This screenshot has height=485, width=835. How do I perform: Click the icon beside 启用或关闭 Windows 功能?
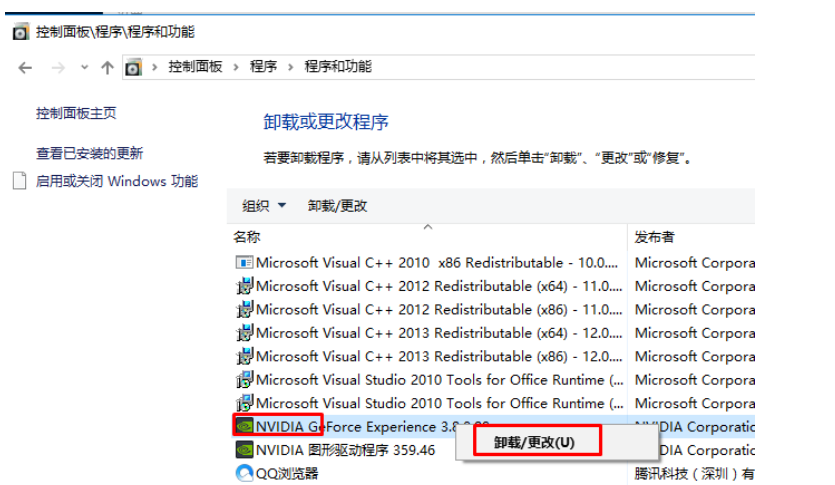(20, 181)
